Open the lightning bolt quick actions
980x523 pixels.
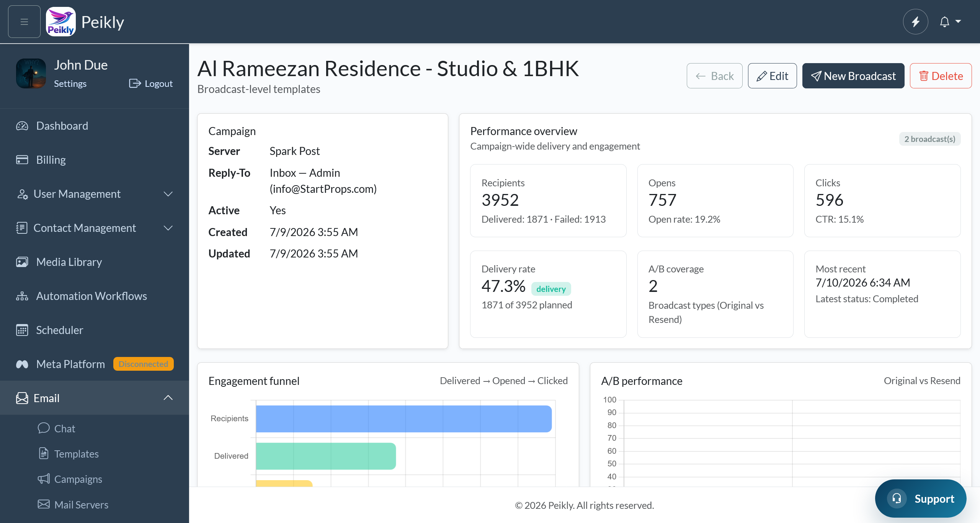(915, 22)
